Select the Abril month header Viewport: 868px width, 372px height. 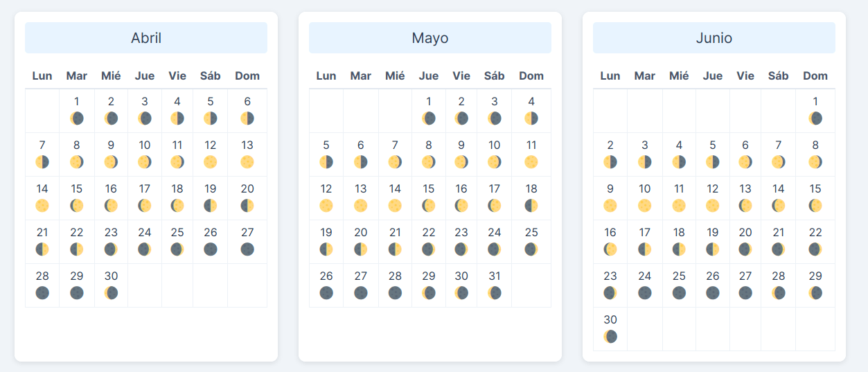click(146, 38)
